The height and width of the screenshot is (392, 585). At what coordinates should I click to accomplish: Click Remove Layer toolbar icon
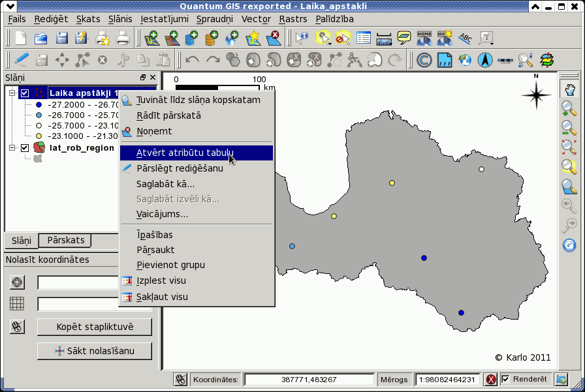coord(274,38)
